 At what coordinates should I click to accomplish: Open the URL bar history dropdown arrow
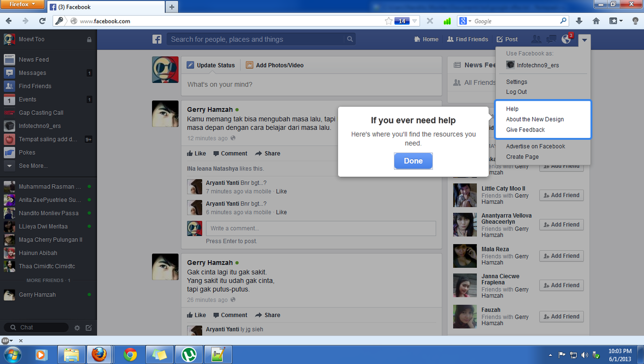pyautogui.click(x=415, y=21)
